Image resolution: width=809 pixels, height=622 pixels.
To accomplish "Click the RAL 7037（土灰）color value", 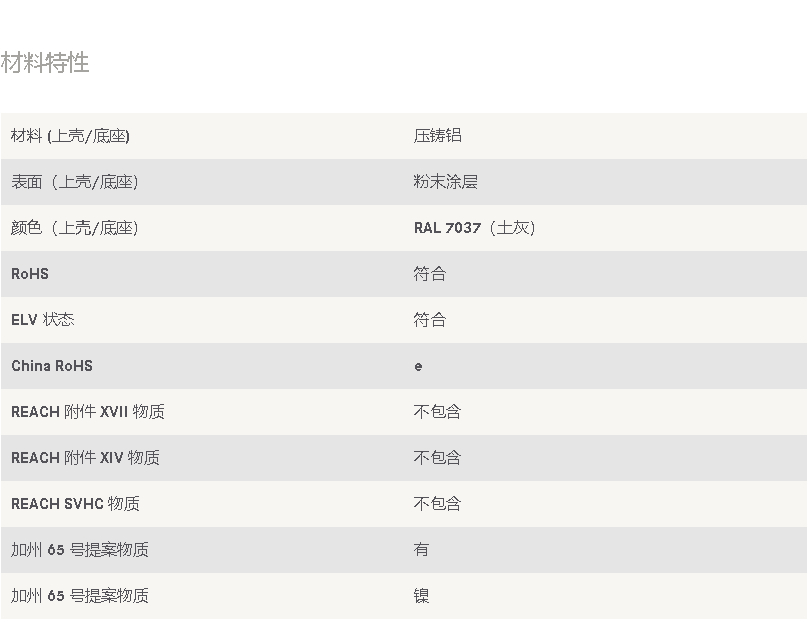I will 475,228.
